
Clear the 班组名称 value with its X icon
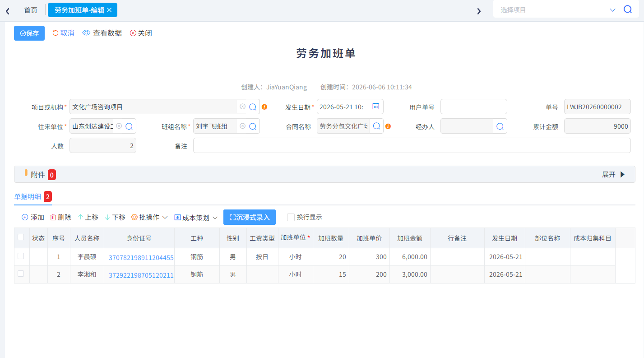pyautogui.click(x=242, y=126)
